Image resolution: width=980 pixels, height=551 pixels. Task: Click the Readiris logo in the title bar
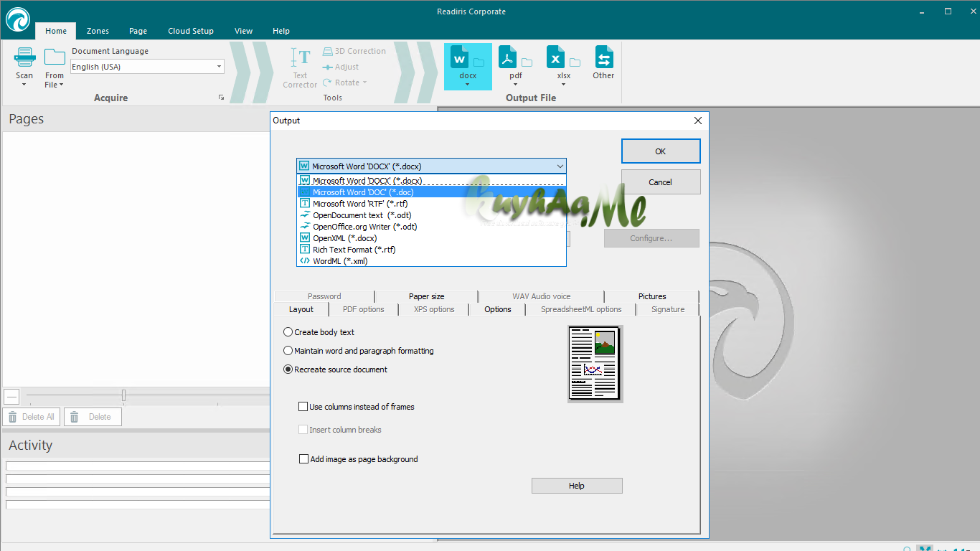17,19
